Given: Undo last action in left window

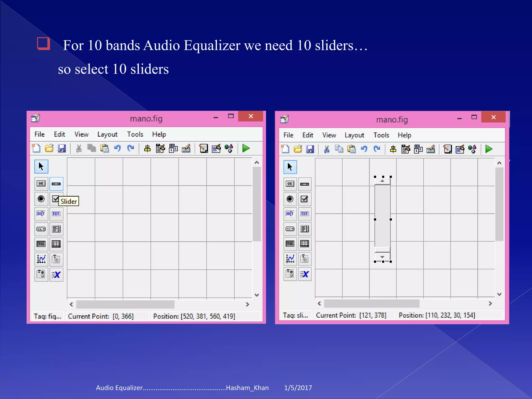Looking at the screenshot, I should [117, 148].
